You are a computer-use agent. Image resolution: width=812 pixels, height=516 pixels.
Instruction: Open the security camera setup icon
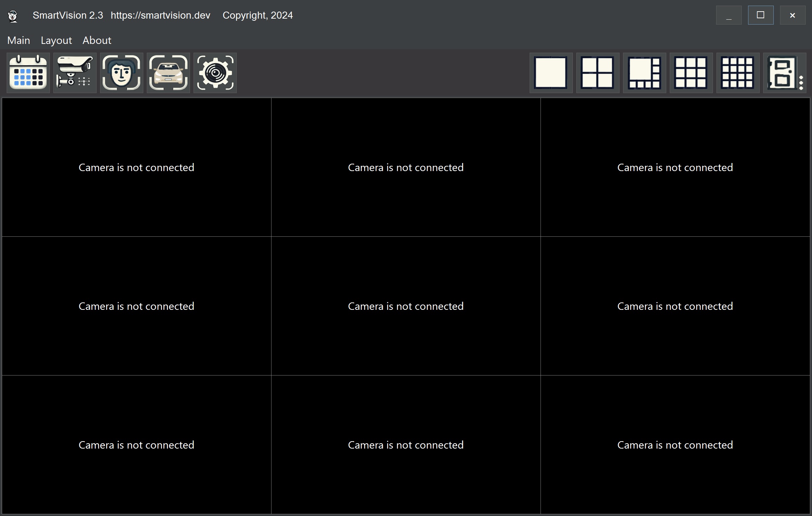75,73
